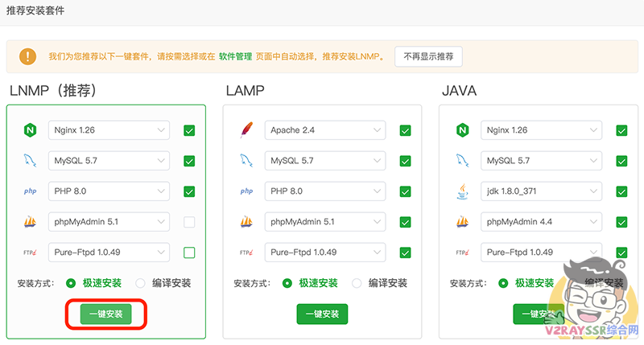Screen dimensions: 644x345
Task: Click the 不再显示推荐 button
Action: tap(428, 57)
